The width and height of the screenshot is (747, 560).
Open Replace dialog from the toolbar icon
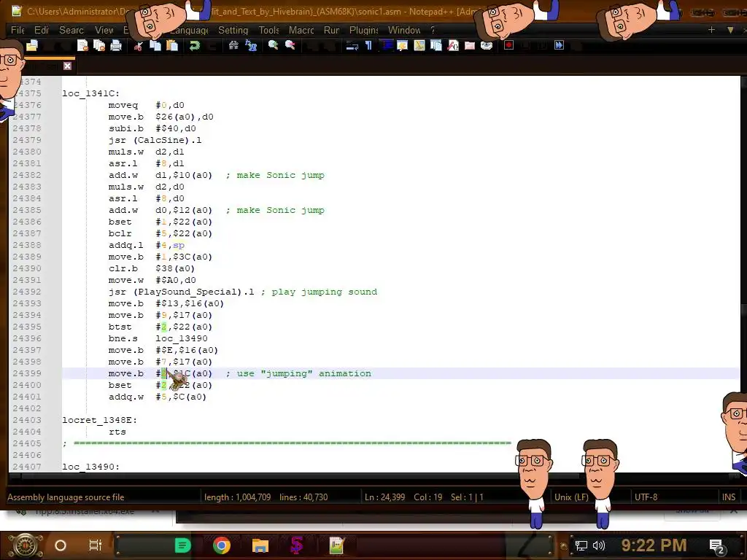click(x=251, y=46)
